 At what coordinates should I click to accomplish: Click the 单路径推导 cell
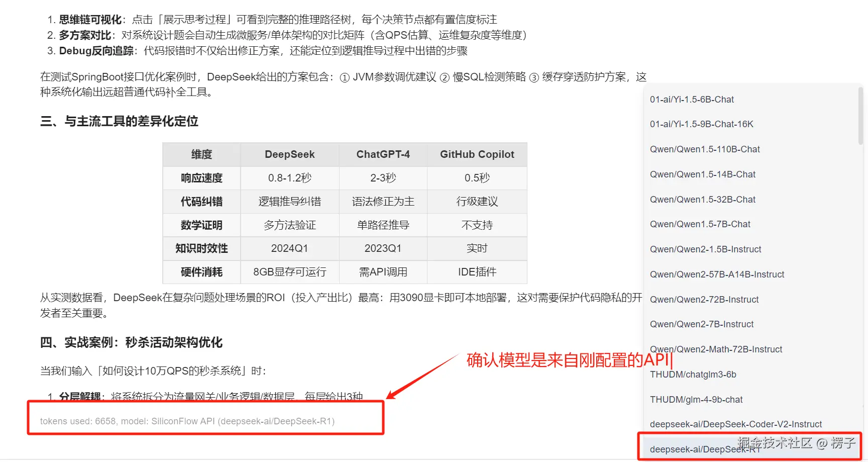(383, 225)
